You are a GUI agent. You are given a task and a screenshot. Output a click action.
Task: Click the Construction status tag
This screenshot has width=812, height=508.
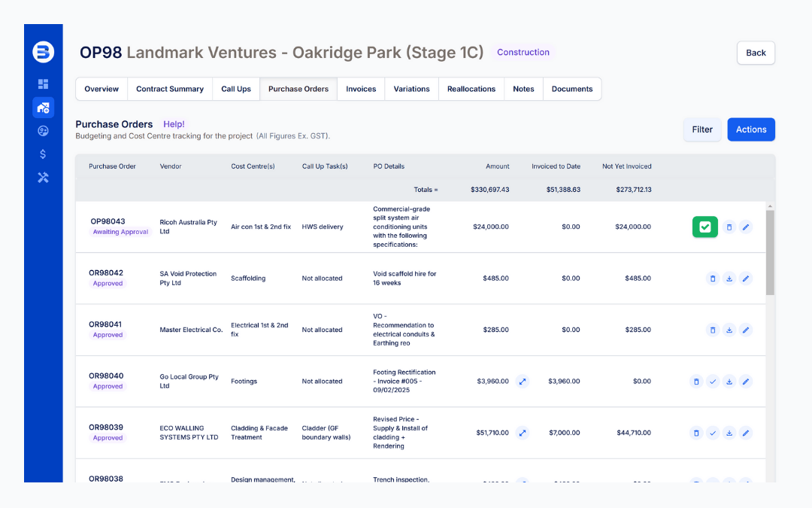pyautogui.click(x=523, y=53)
